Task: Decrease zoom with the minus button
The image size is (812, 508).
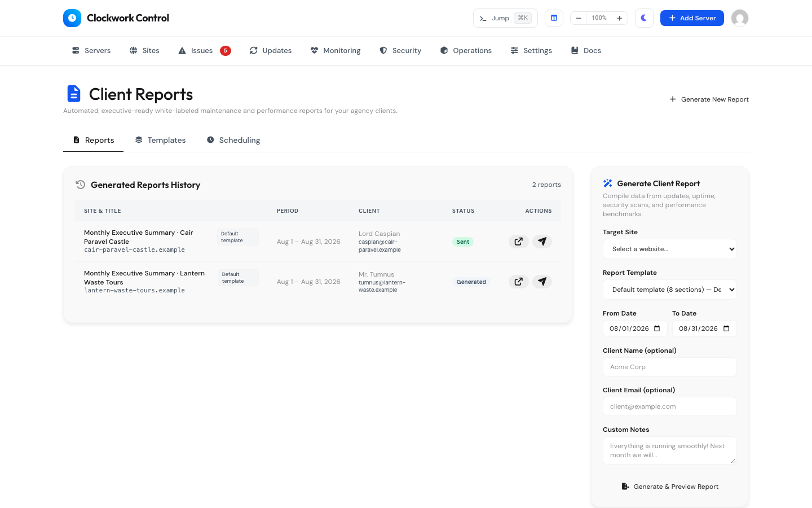Action: [x=579, y=18]
